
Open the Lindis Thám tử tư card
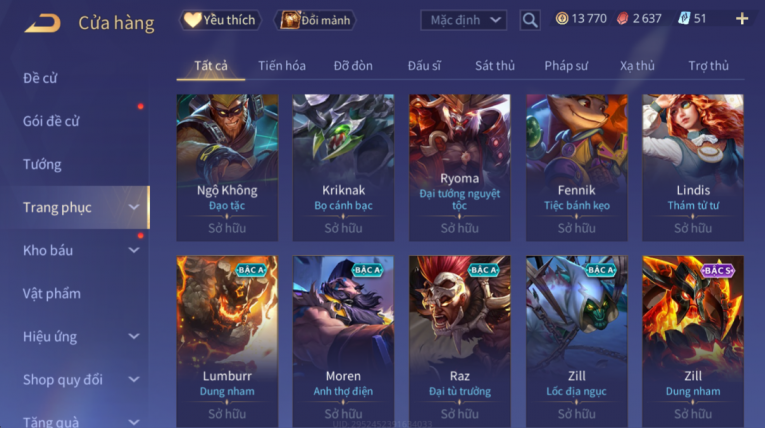(693, 167)
